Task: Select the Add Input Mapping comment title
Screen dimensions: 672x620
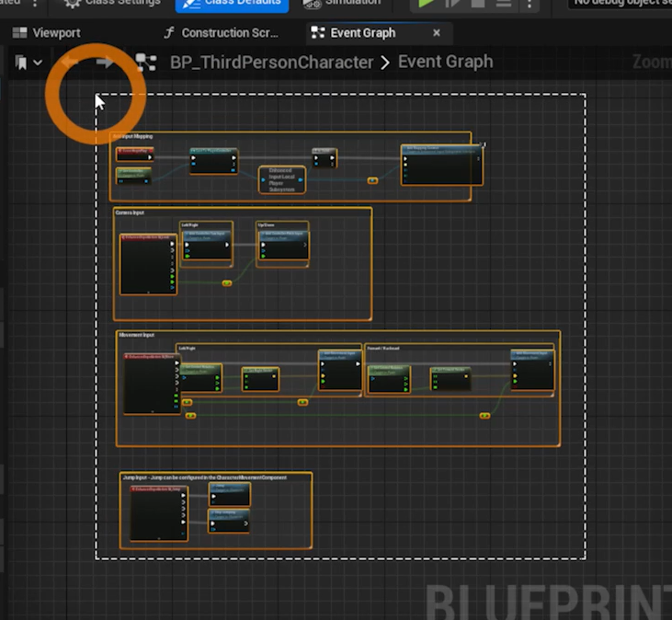Action: [x=132, y=136]
